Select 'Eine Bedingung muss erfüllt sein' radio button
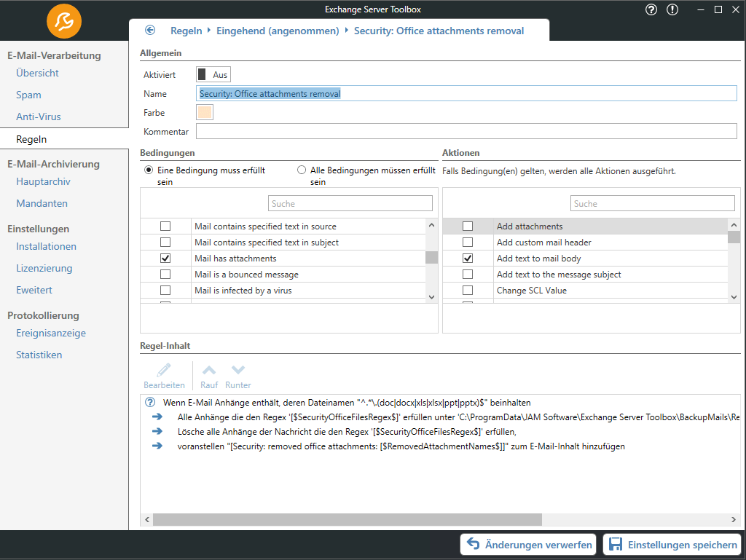 click(149, 170)
